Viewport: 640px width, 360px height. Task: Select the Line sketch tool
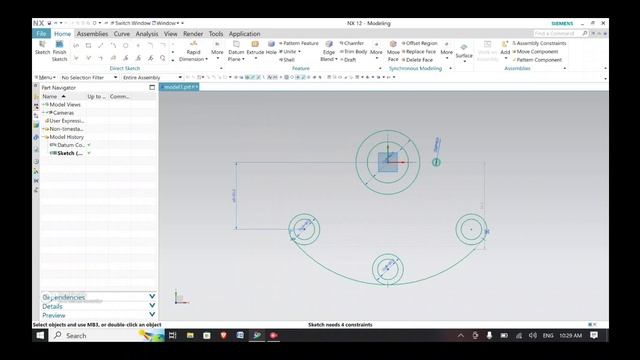pyautogui.click(x=101, y=46)
